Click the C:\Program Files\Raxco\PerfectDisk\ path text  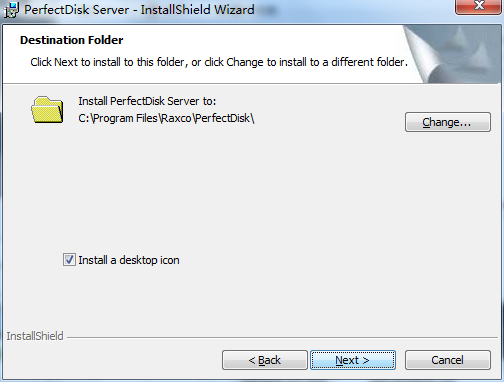[166, 118]
